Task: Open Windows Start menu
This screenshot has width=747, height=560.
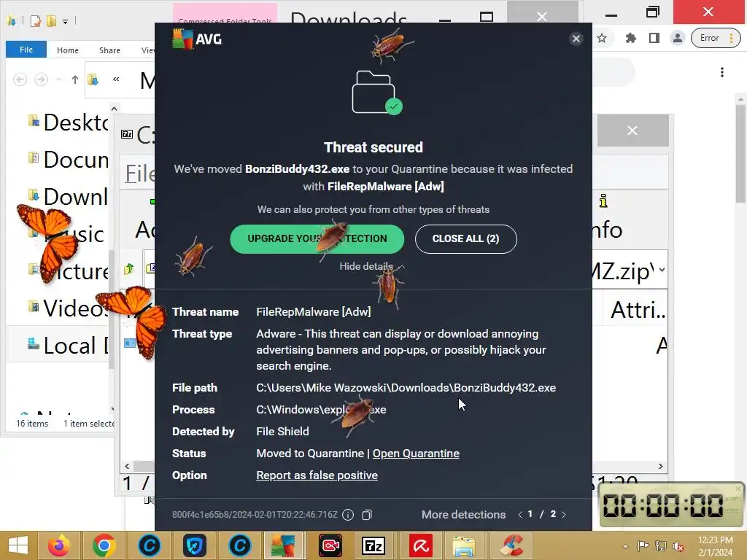Action: 18,545
